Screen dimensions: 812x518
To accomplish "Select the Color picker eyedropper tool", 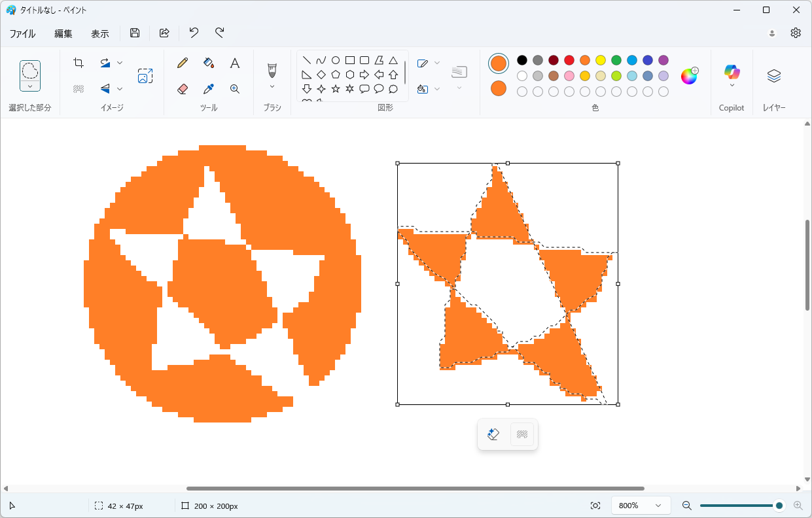I will pos(209,89).
